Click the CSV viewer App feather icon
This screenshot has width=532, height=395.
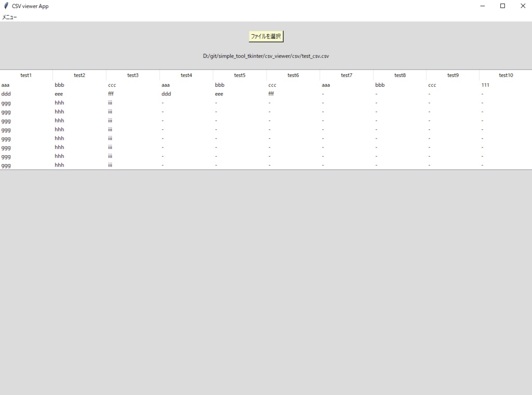coord(6,6)
